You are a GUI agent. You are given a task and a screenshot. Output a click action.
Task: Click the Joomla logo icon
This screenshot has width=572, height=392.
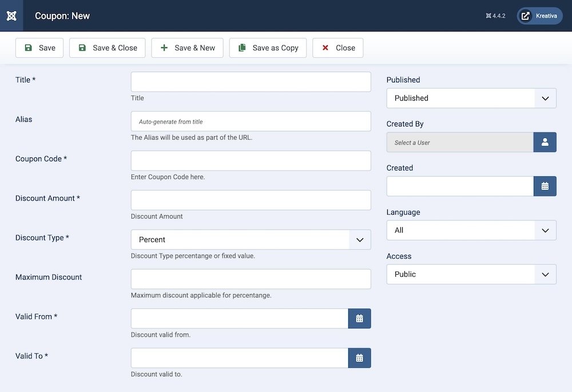tap(11, 15)
